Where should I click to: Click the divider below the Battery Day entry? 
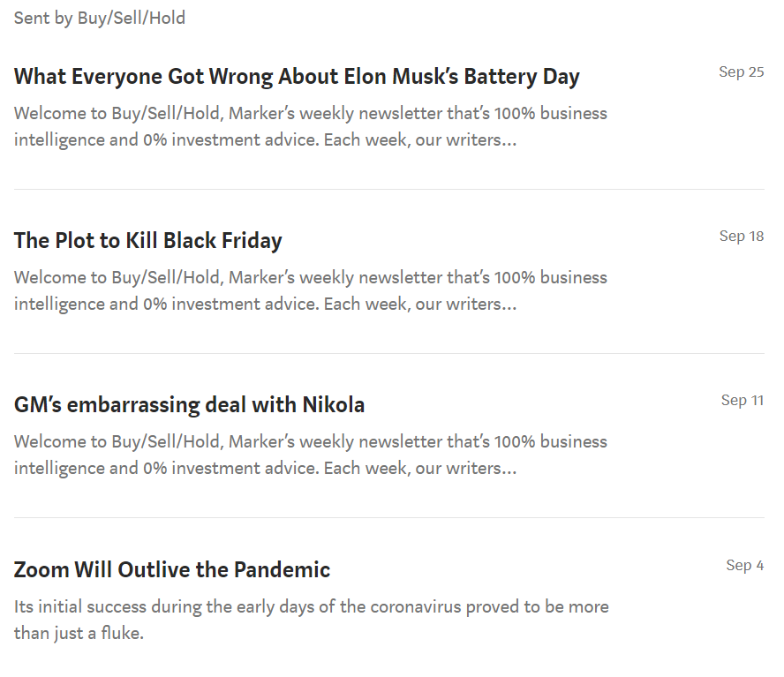[x=388, y=189]
